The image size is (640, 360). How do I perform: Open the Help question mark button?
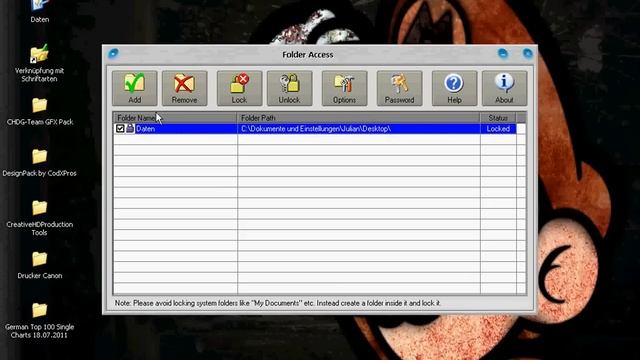coord(454,88)
